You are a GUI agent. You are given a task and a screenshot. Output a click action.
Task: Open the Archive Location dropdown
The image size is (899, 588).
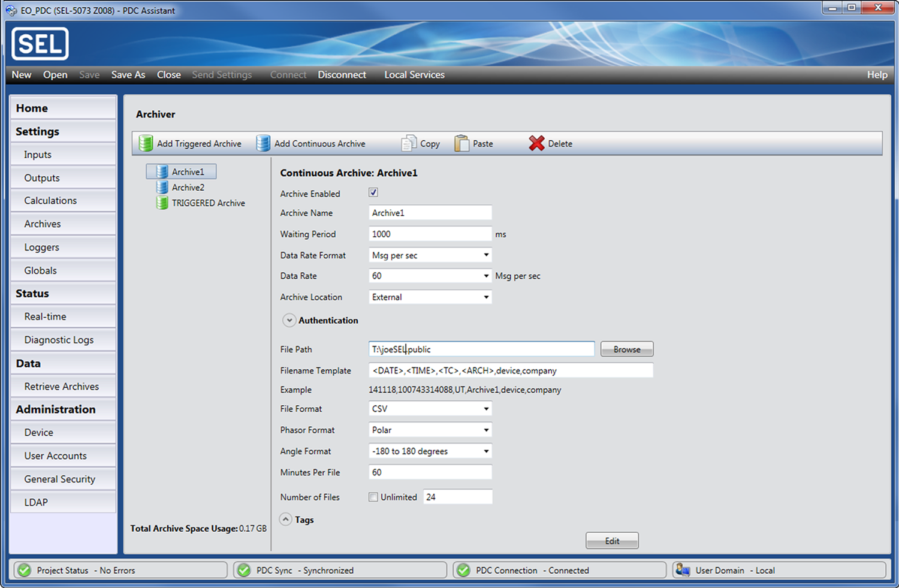430,297
